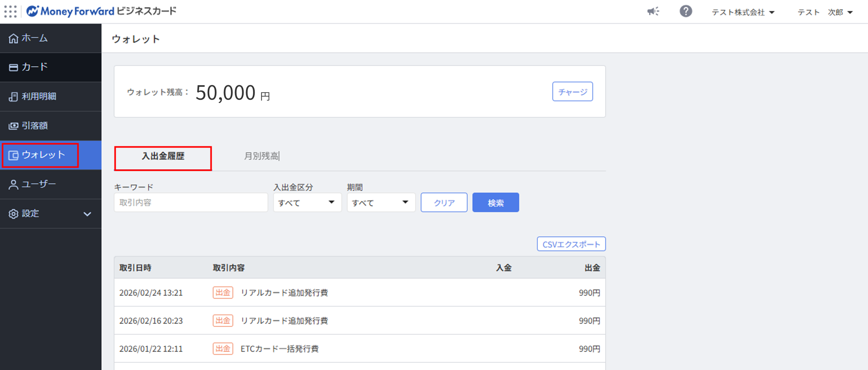This screenshot has width=868, height=370.
Task: Focus the キーワード input field
Action: click(x=191, y=203)
